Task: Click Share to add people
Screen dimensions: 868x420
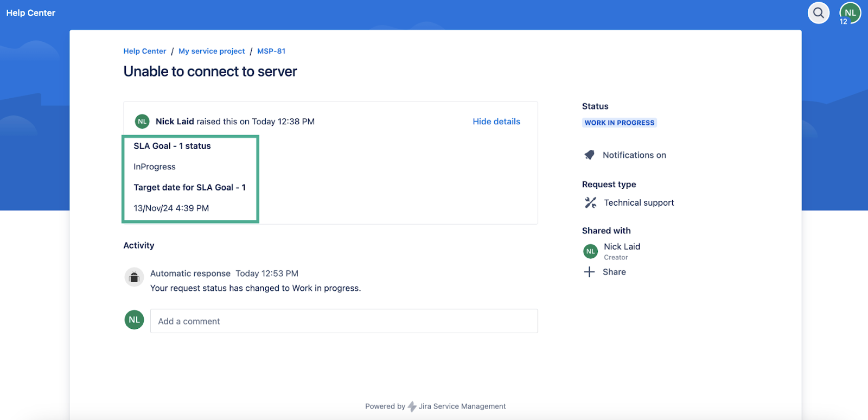Action: (614, 272)
